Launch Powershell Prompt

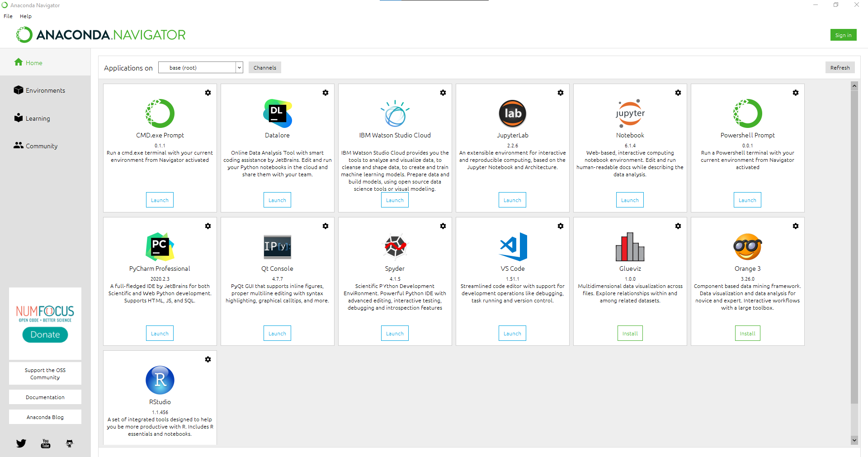[x=748, y=200]
